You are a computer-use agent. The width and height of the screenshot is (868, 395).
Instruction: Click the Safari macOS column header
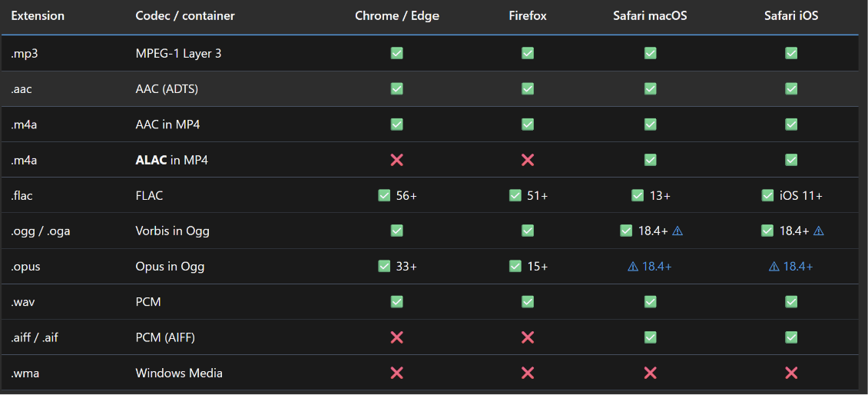[650, 15]
